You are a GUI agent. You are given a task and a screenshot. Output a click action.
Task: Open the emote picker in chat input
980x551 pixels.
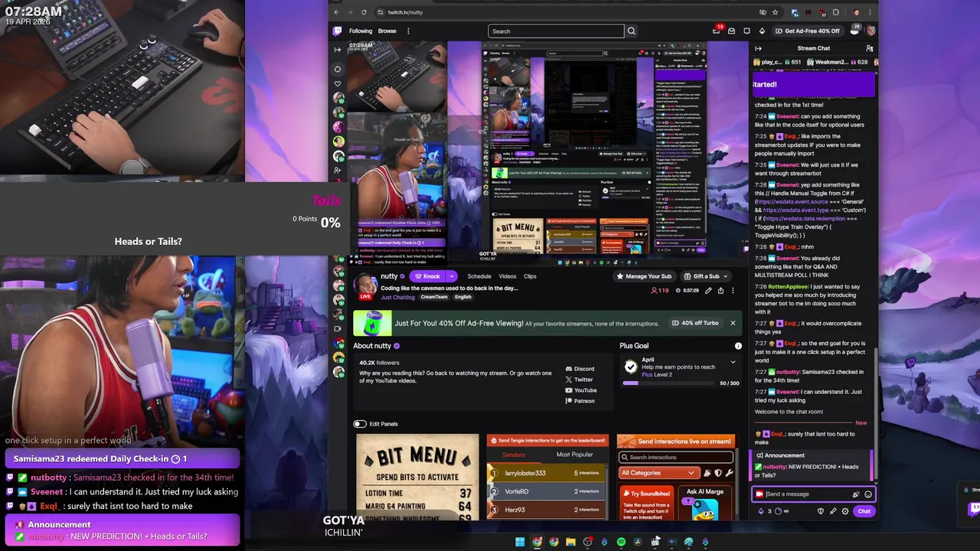[x=867, y=494]
